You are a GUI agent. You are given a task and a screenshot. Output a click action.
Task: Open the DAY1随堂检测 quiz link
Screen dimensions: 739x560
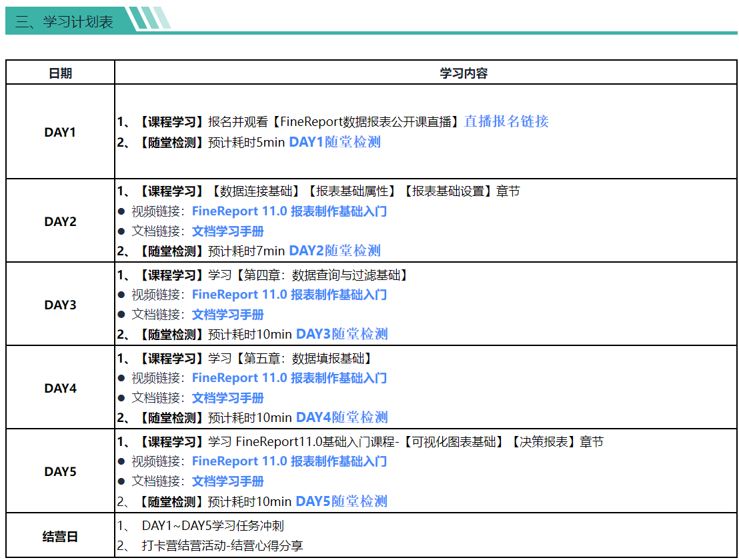coord(335,142)
